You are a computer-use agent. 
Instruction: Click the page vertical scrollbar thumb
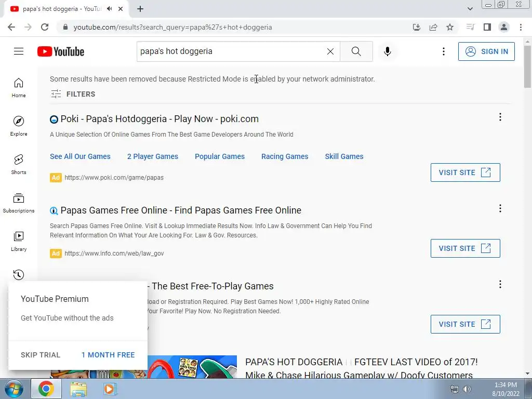527,66
